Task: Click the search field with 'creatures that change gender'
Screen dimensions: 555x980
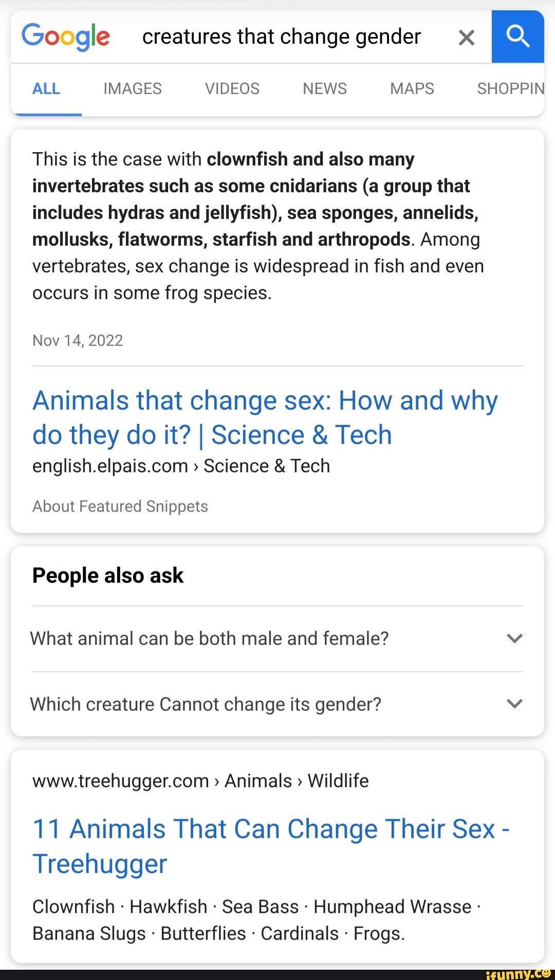Action: point(281,37)
